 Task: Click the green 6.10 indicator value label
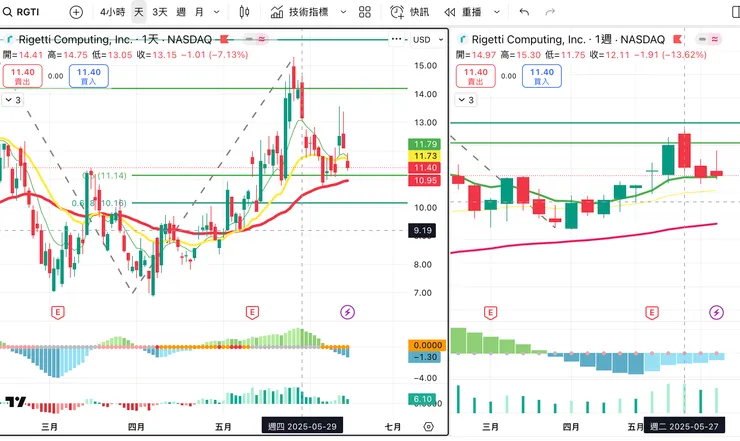(422, 399)
